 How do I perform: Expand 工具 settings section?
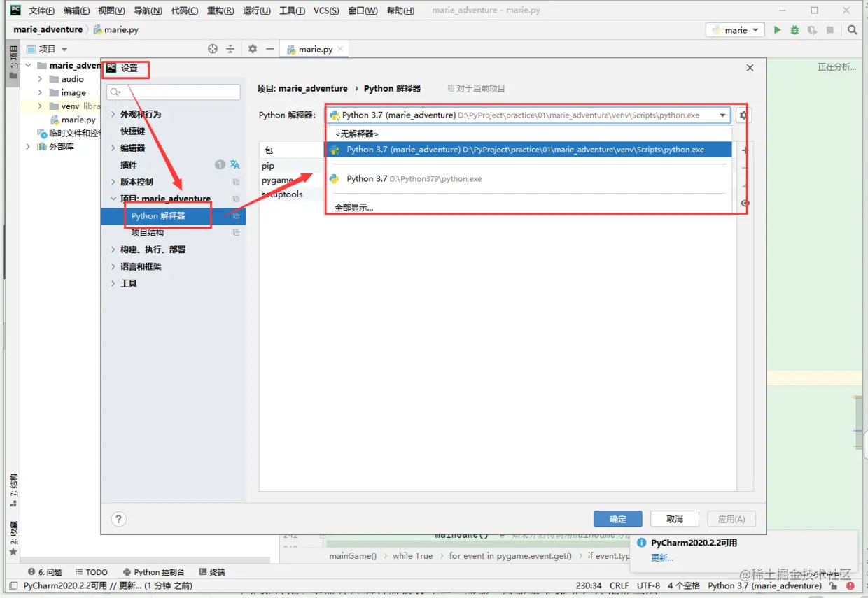113,283
